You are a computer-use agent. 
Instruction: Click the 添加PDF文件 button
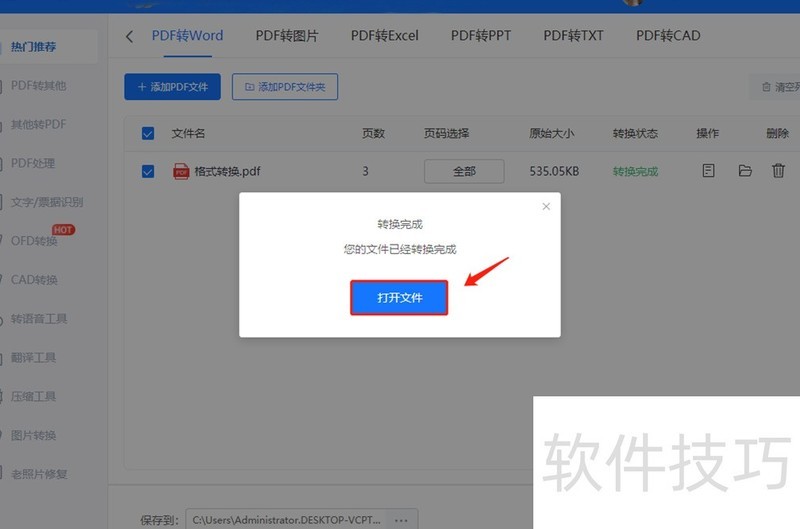pyautogui.click(x=172, y=87)
